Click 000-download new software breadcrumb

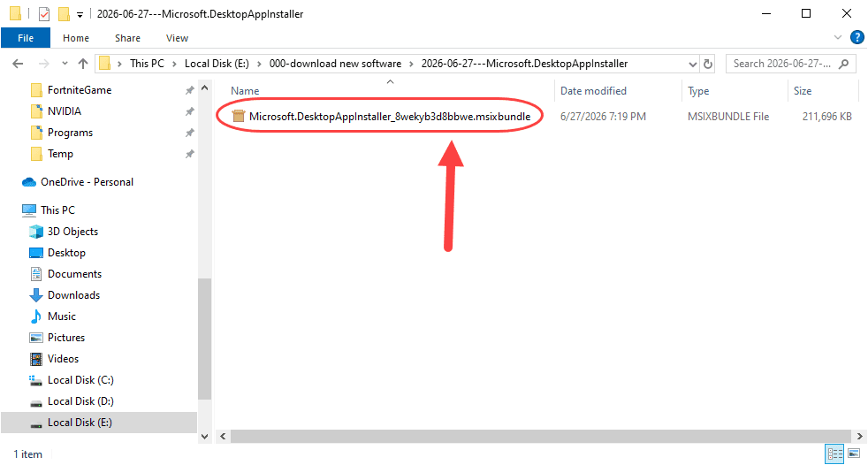coord(335,64)
